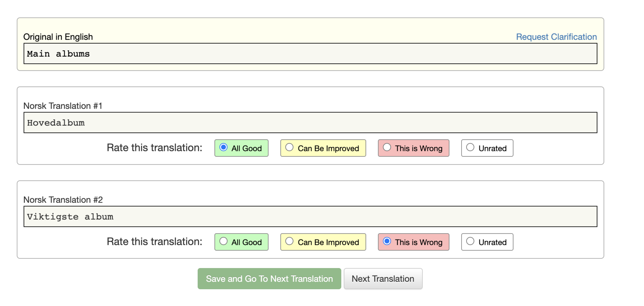Set Translation #2 to 'Unrated'
This screenshot has width=644, height=306.
470,242
